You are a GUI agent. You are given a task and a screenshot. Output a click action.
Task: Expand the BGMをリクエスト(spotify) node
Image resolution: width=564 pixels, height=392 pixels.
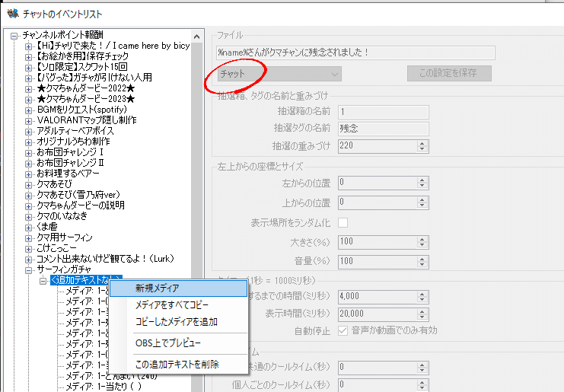click(x=28, y=110)
